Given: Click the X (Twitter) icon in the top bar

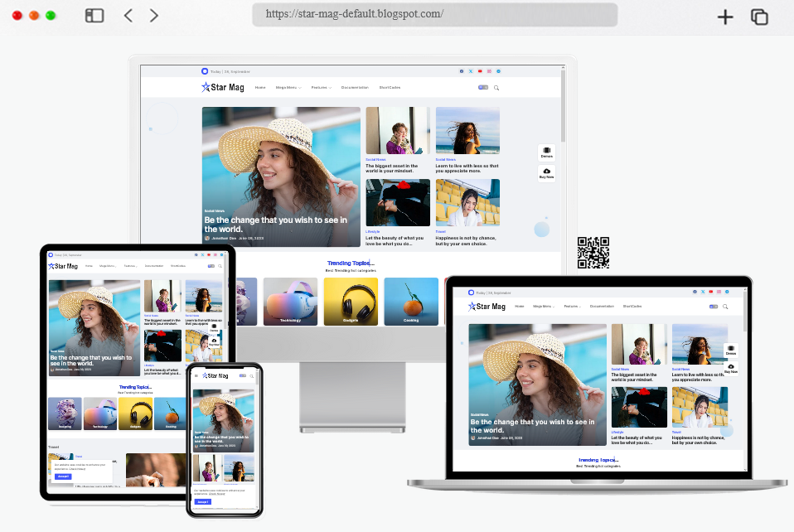Looking at the screenshot, I should coord(471,71).
